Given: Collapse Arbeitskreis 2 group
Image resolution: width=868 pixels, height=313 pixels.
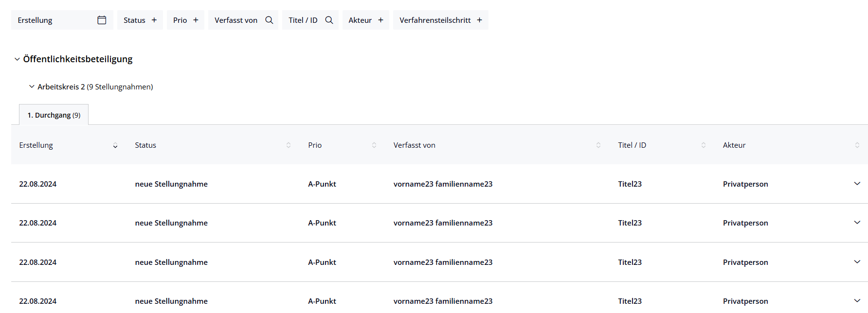Looking at the screenshot, I should point(32,87).
